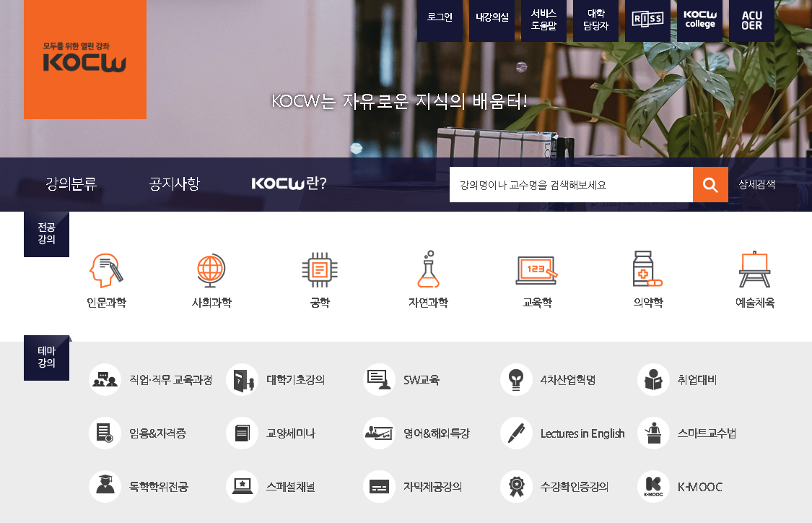
Task: Open SW교육 text link
Action: [x=422, y=380]
